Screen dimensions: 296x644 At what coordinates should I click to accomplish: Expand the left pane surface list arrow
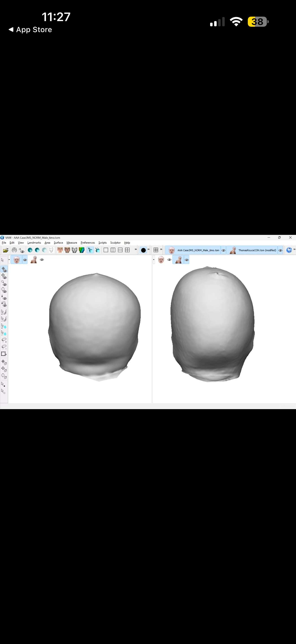coord(9,260)
